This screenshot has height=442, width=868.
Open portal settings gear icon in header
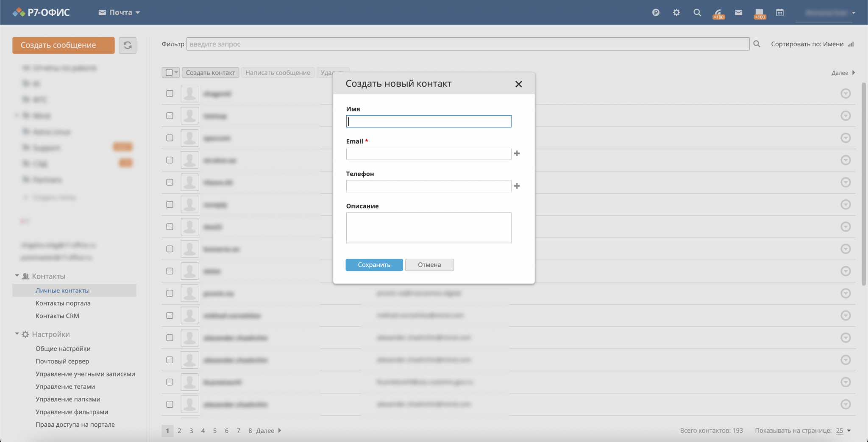coord(676,13)
